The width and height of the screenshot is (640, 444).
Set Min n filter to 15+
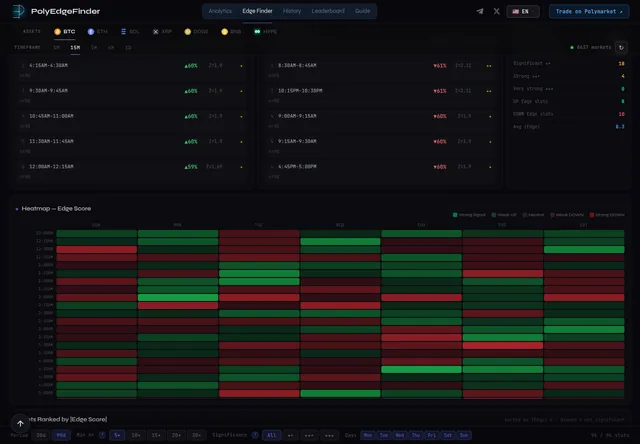pyautogui.click(x=156, y=435)
